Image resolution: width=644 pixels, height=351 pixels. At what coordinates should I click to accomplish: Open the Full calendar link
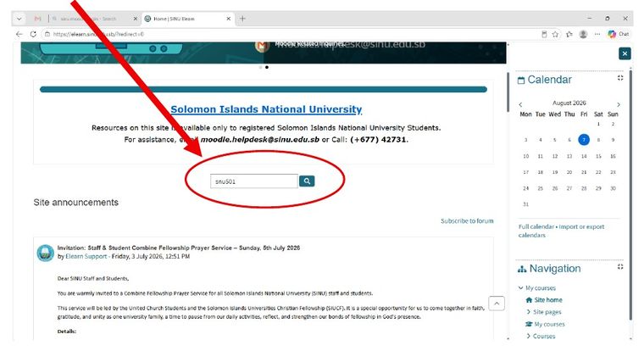point(536,227)
